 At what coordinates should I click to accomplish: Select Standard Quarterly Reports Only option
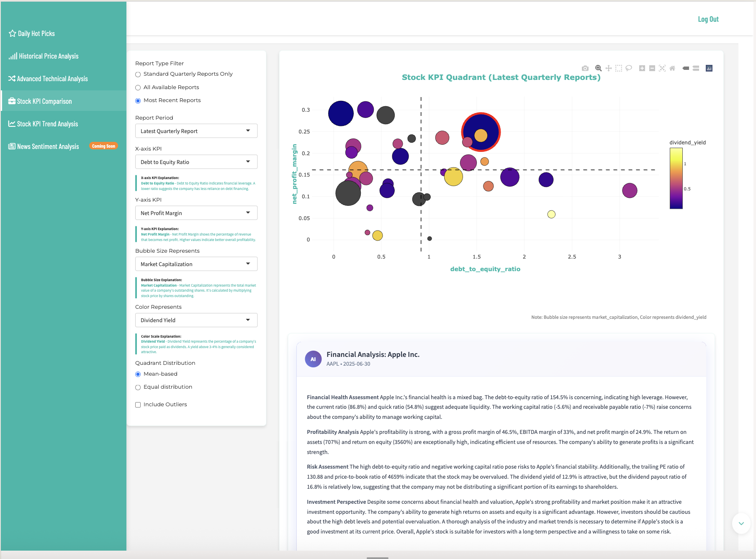click(138, 74)
